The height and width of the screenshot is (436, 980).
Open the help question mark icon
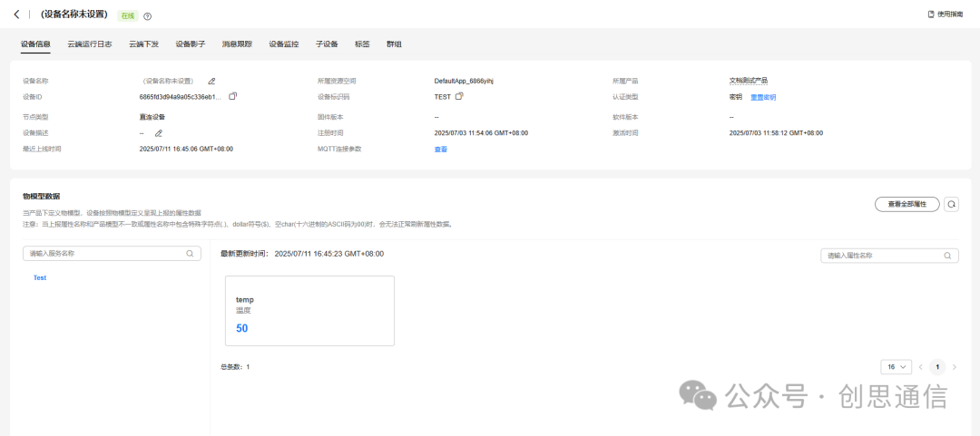click(x=148, y=16)
